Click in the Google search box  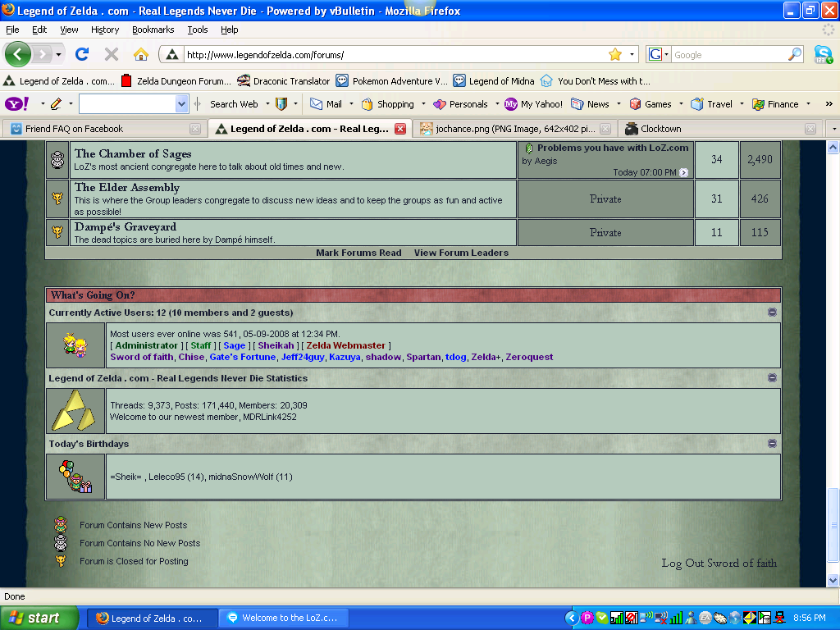(729, 55)
